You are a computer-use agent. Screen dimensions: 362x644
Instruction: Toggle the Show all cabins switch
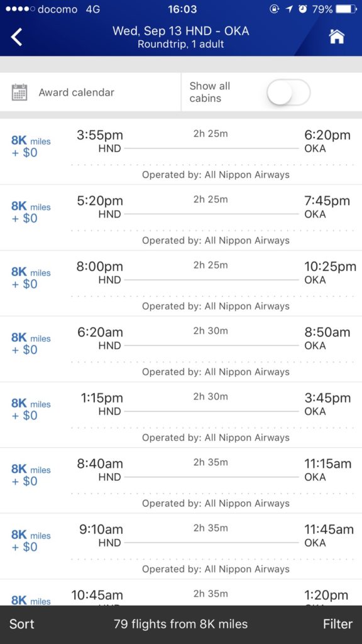(x=288, y=92)
